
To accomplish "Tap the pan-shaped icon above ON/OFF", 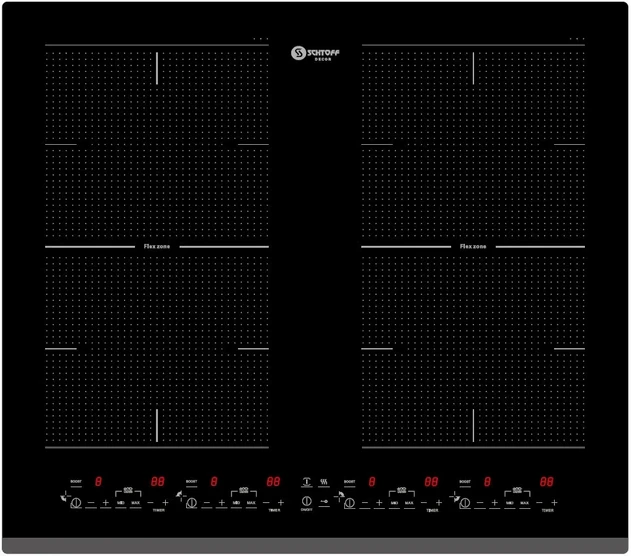I will (307, 482).
